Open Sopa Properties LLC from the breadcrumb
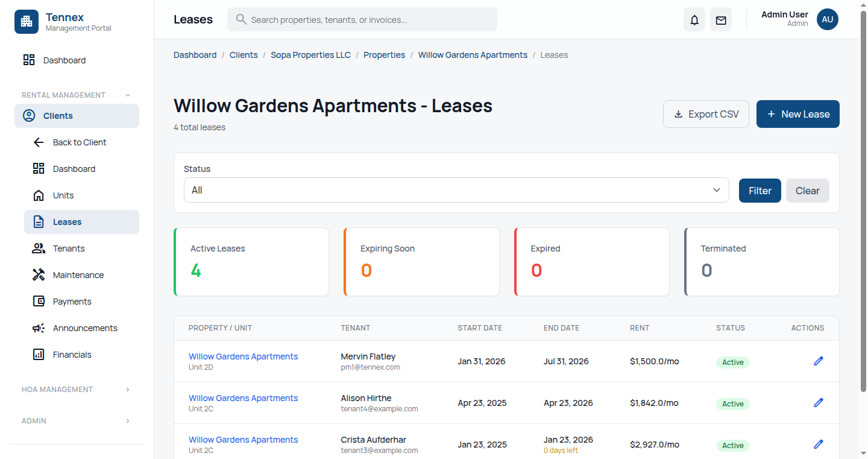Viewport: 868px width, 459px height. 310,54
